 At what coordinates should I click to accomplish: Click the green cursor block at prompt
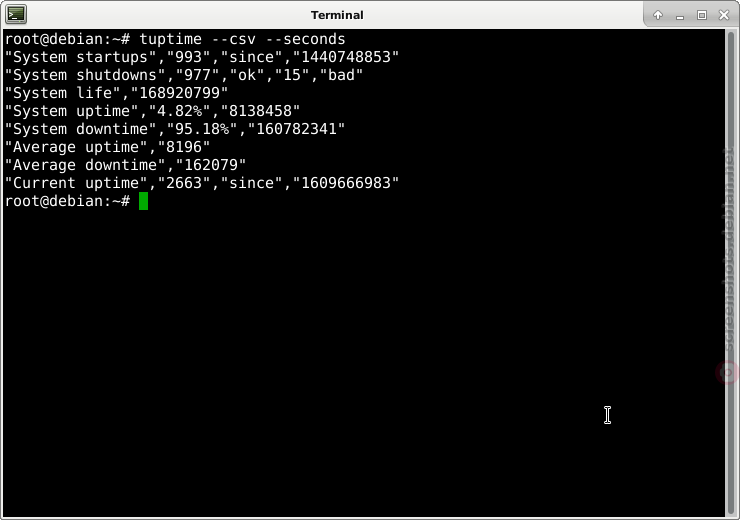(143, 201)
